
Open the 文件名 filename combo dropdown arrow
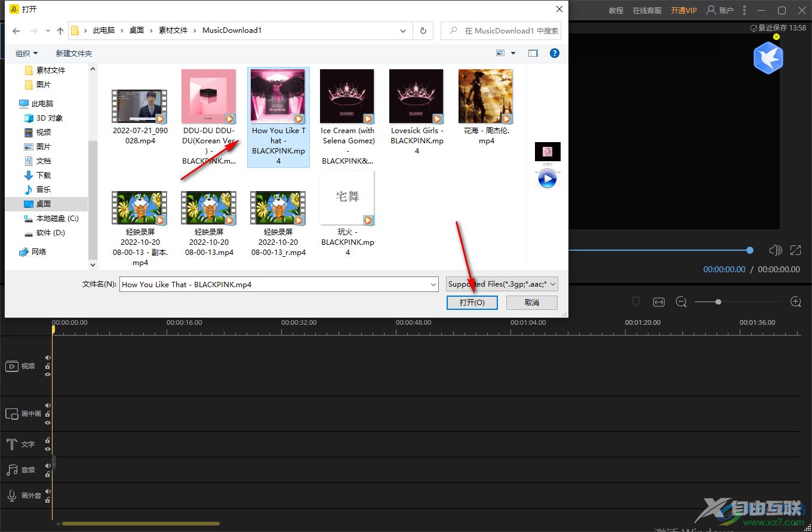click(433, 285)
